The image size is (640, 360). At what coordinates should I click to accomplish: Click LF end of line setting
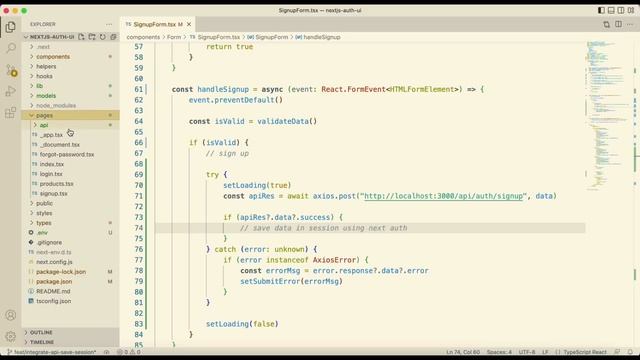pyautogui.click(x=545, y=352)
